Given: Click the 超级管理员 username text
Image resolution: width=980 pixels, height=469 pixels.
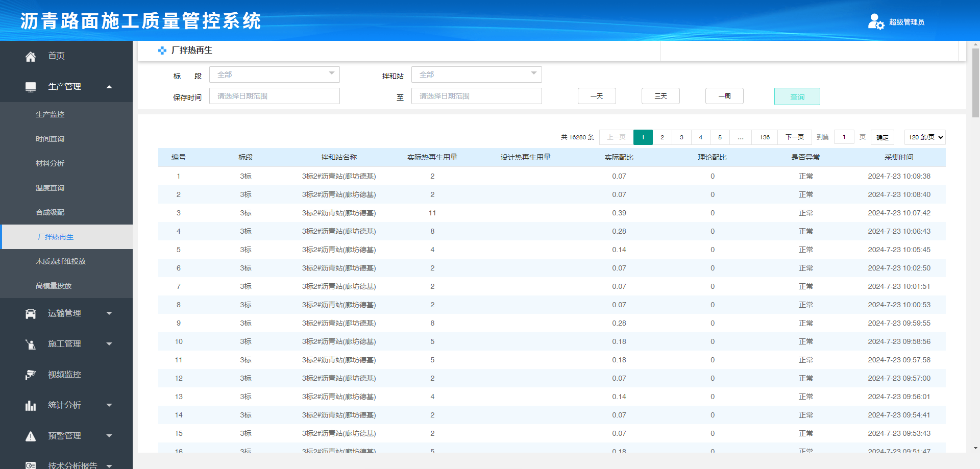Looking at the screenshot, I should click(906, 22).
